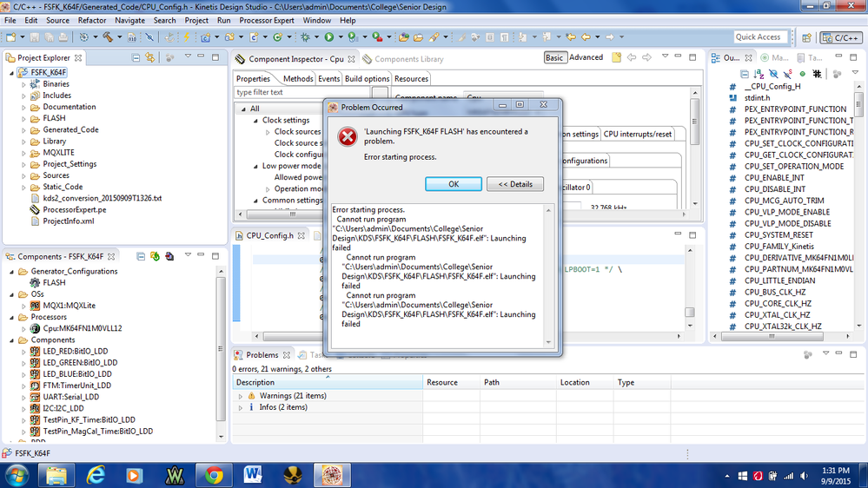868x488 pixels.
Task: Toggle C/C++ perspective button
Action: tap(841, 37)
